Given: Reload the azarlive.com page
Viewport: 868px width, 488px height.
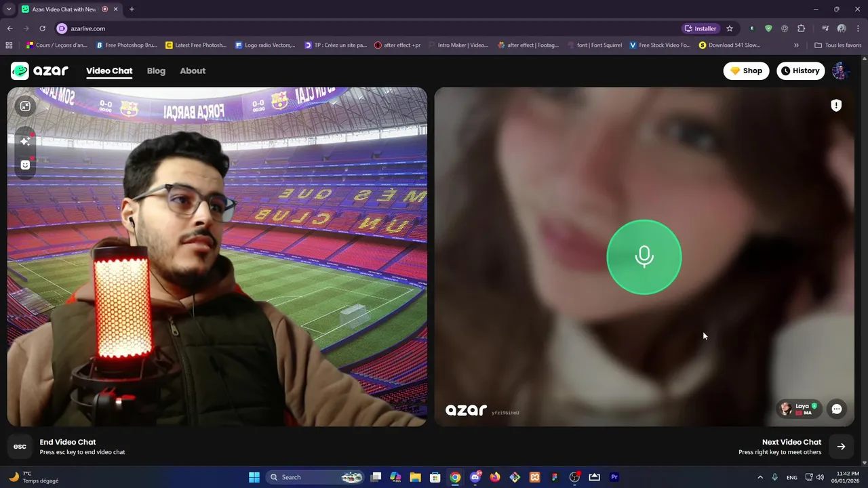Looking at the screenshot, I should [x=42, y=28].
